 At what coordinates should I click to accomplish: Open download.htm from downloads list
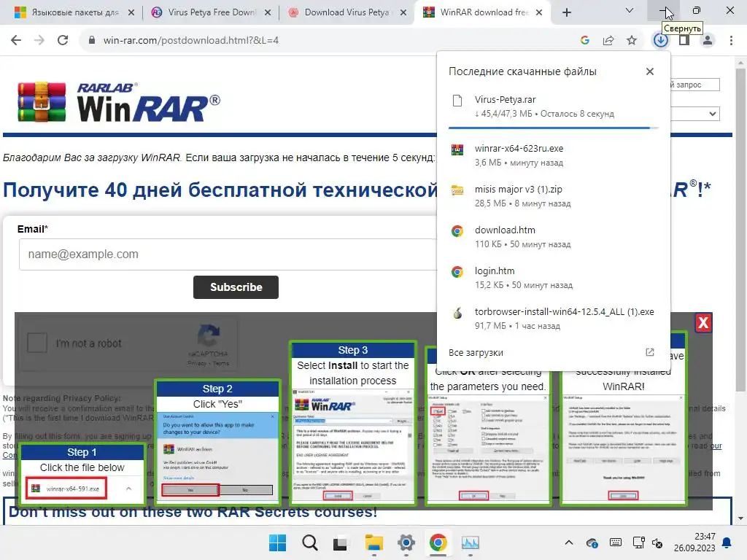553,237
